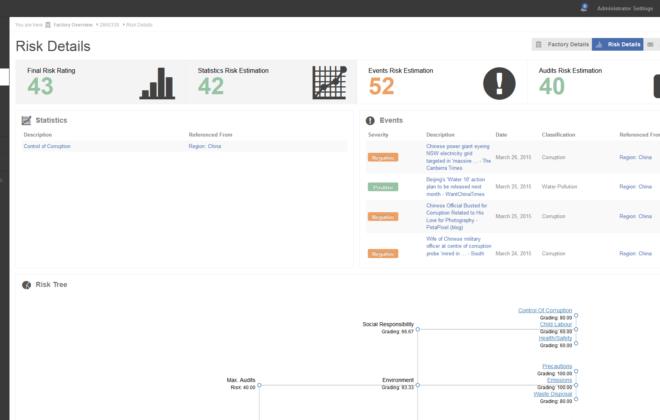Click the Events panel exclamation icon
This screenshot has width=660, height=420.
[x=370, y=121]
